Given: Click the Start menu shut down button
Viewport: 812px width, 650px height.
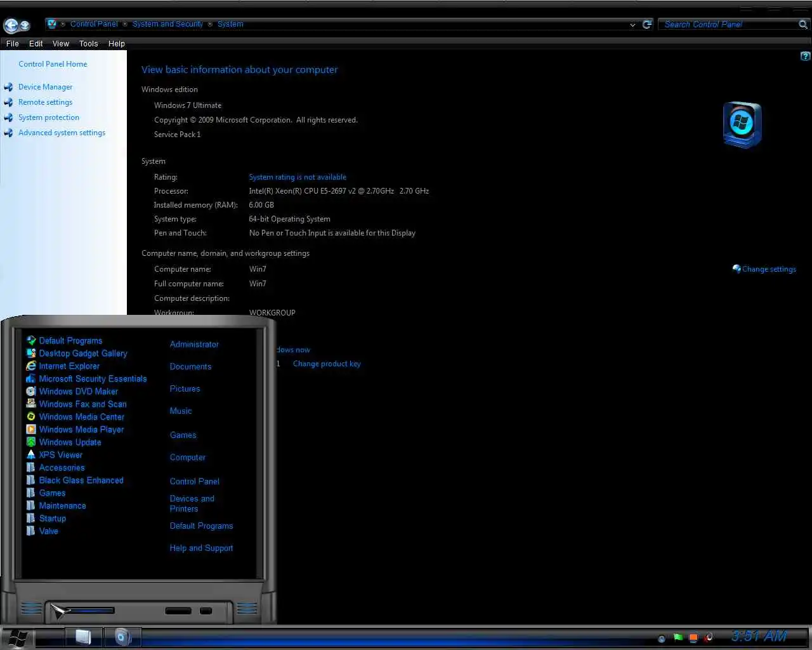Looking at the screenshot, I should [x=178, y=611].
